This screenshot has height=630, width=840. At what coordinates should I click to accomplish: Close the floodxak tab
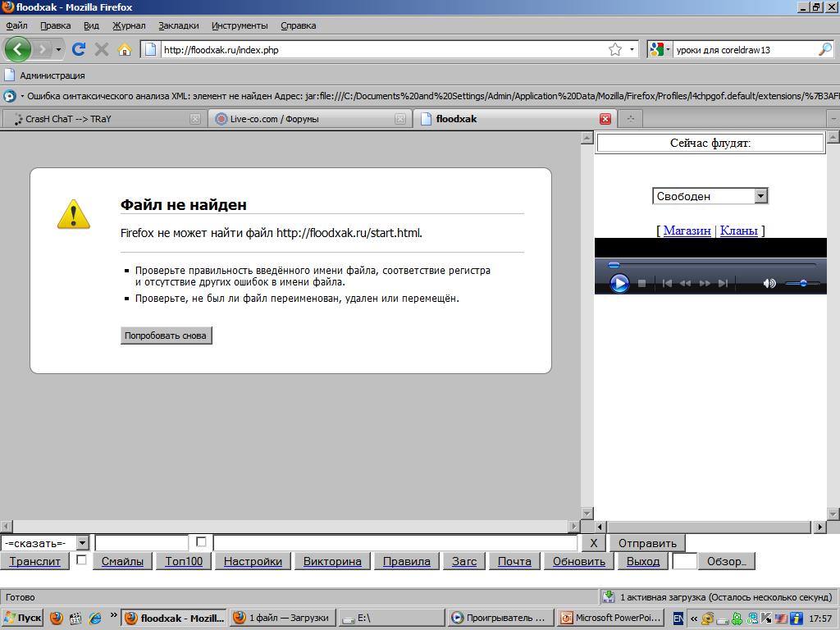605,119
